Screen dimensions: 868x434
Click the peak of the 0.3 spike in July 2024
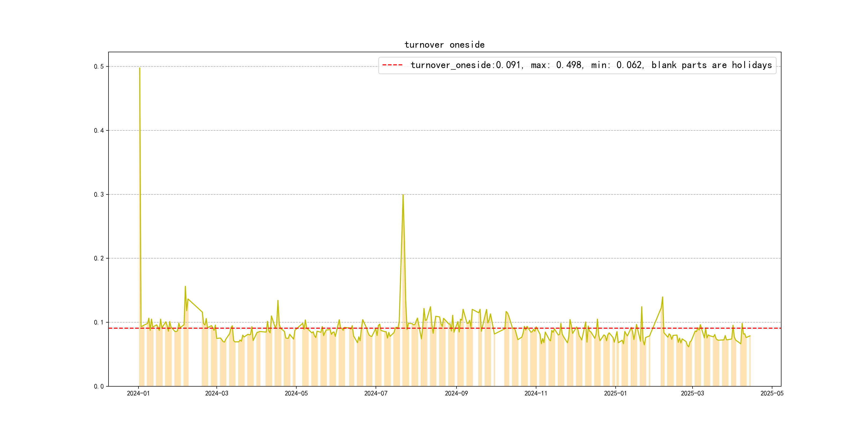403,195
